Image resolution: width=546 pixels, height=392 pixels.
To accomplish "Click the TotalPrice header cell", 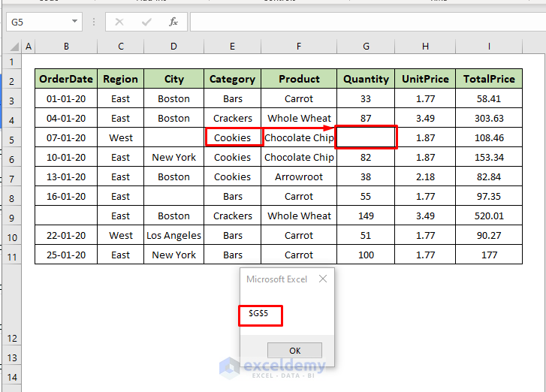I will tap(489, 79).
